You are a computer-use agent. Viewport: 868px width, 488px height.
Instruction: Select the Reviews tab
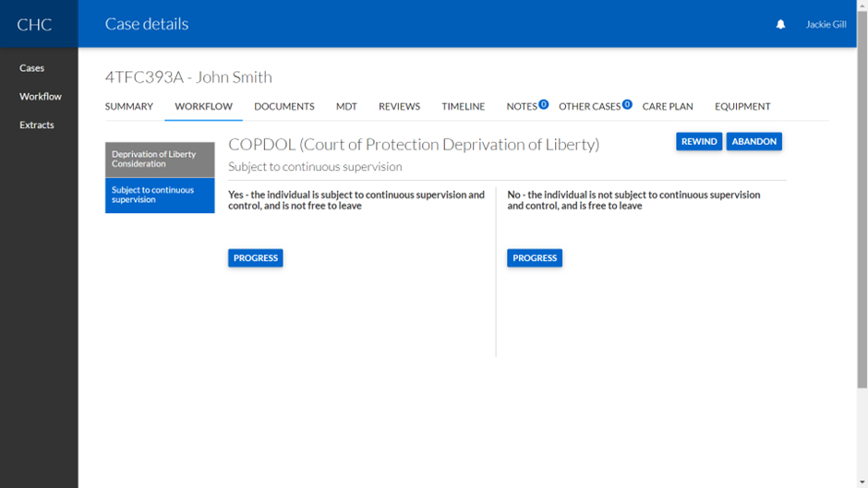(399, 107)
